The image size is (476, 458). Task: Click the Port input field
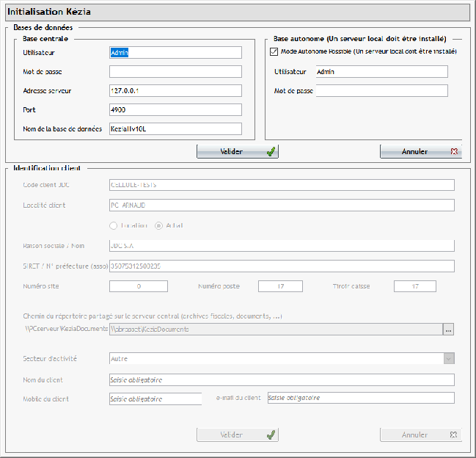[175, 109]
